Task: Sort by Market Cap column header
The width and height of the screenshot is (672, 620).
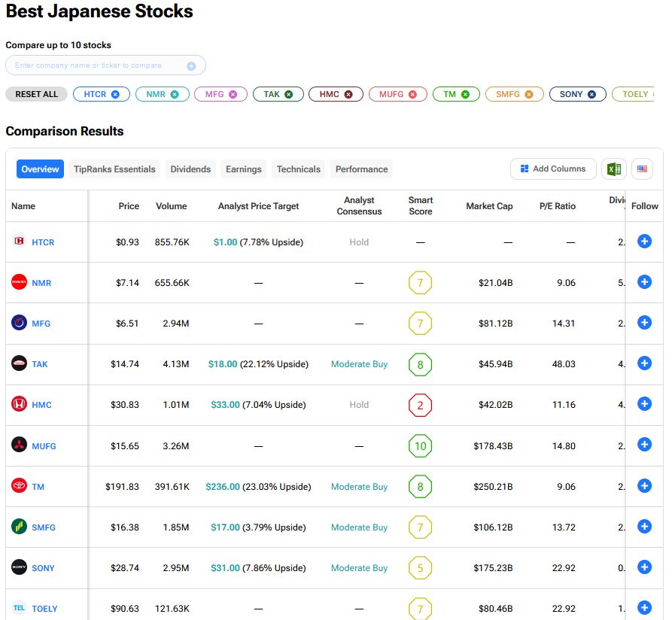Action: [x=489, y=206]
